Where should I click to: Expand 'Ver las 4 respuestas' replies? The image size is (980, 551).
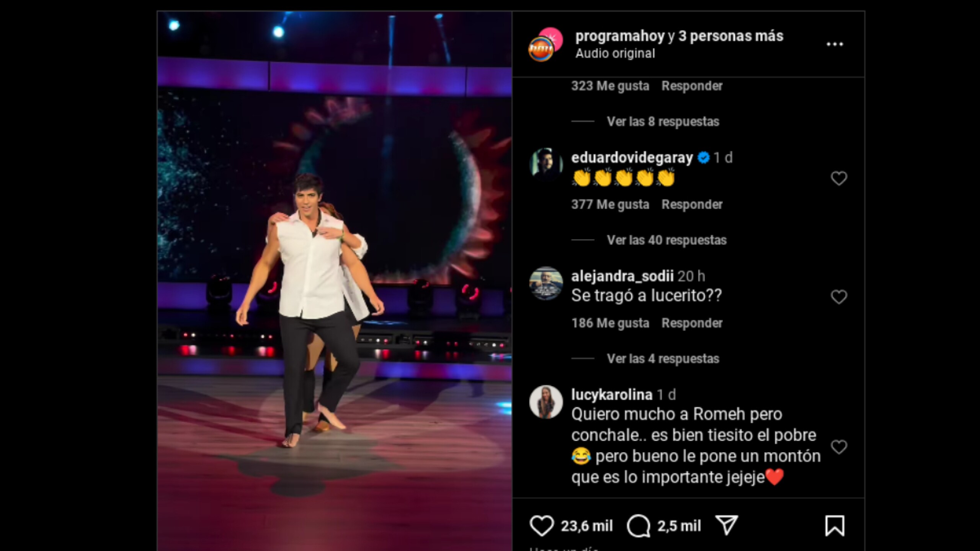(x=663, y=359)
